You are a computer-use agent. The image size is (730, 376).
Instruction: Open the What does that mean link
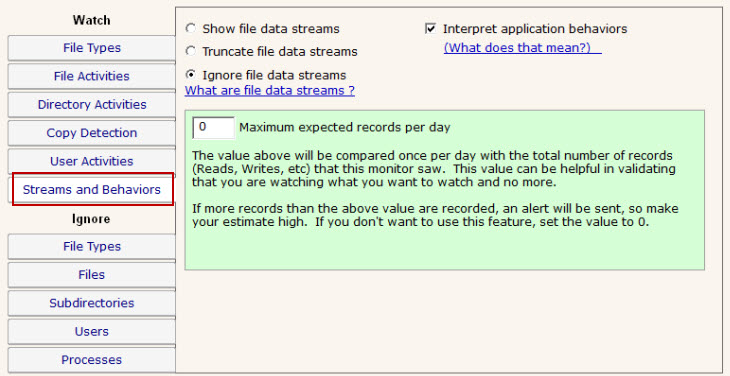coord(522,48)
